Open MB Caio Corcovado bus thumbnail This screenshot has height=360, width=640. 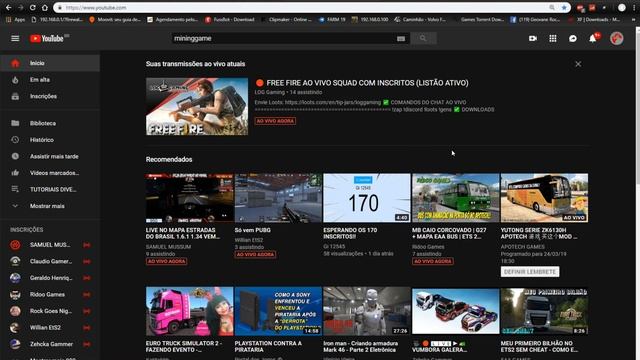click(x=456, y=198)
